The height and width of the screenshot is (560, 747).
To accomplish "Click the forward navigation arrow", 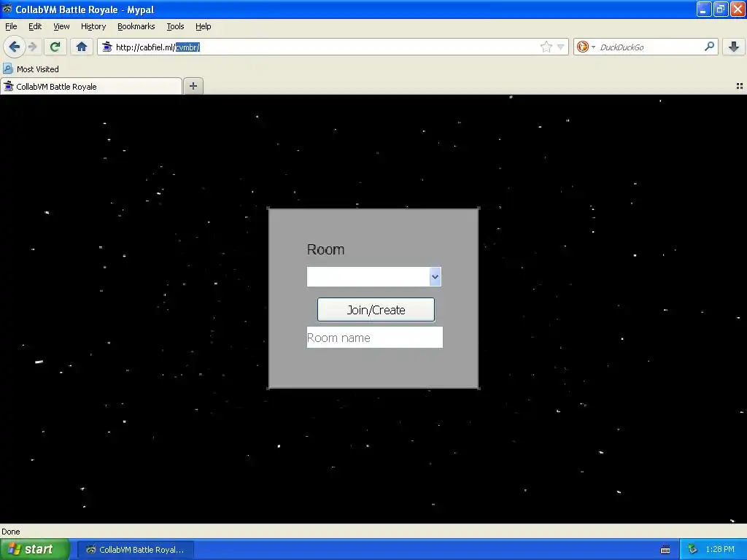I will tap(32, 47).
